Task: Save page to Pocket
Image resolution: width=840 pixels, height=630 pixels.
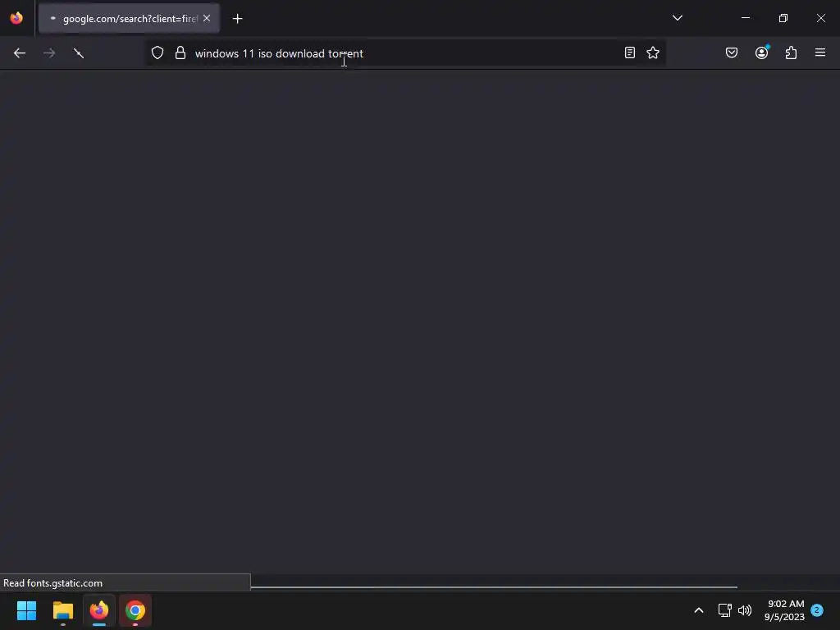Action: click(732, 52)
